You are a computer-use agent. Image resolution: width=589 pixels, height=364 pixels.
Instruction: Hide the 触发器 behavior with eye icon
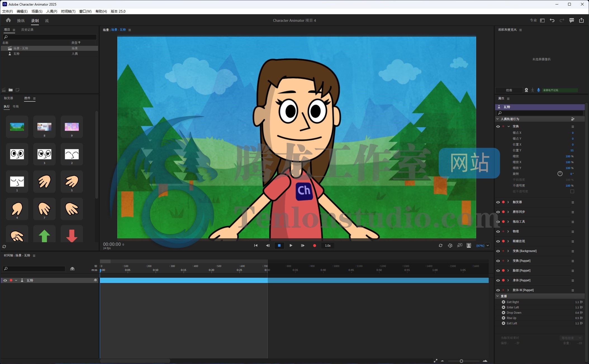498,202
